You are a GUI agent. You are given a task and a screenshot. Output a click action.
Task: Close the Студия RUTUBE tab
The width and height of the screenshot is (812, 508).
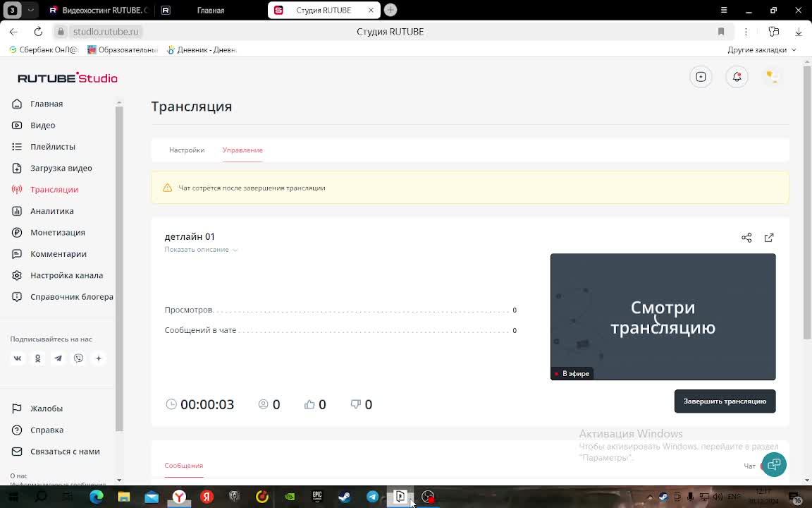(x=371, y=11)
